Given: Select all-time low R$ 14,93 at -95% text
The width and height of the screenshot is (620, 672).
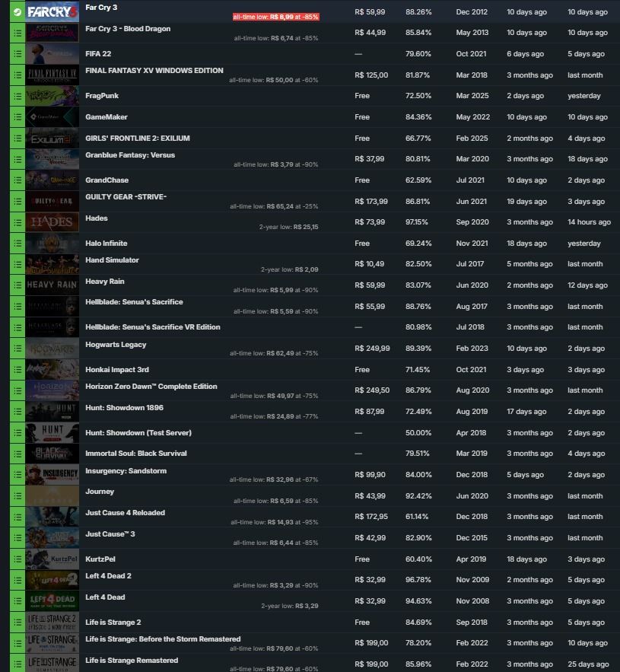Looking at the screenshot, I should (275, 522).
